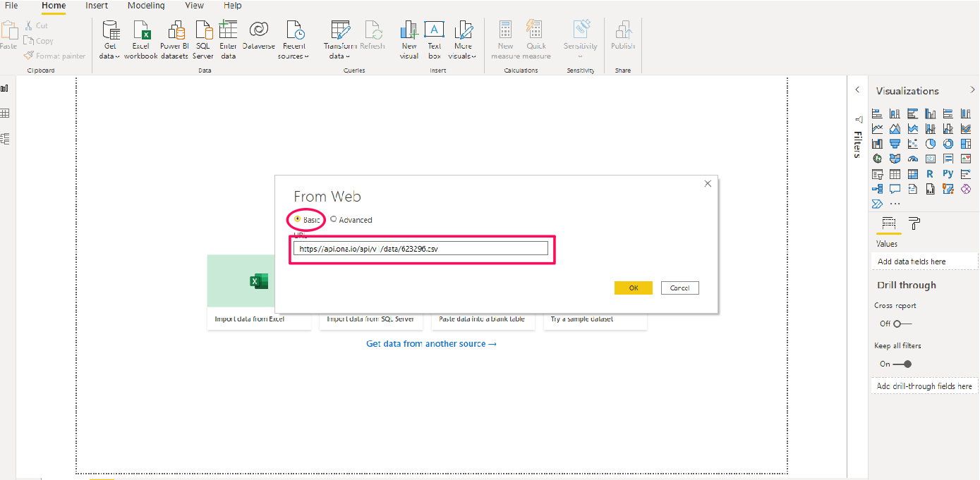Collapse the Visualizations pane chevron
The image size is (980, 480).
click(972, 90)
